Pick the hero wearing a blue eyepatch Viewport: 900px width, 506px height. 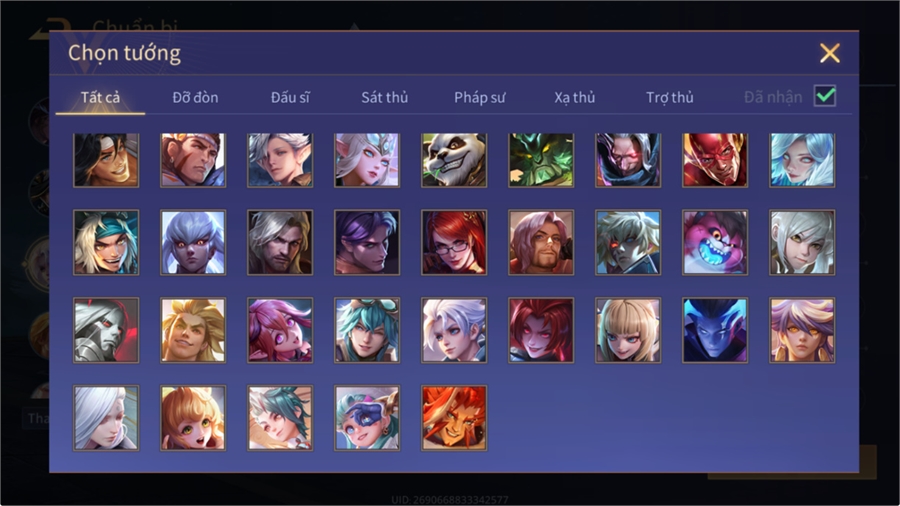pyautogui.click(x=367, y=418)
